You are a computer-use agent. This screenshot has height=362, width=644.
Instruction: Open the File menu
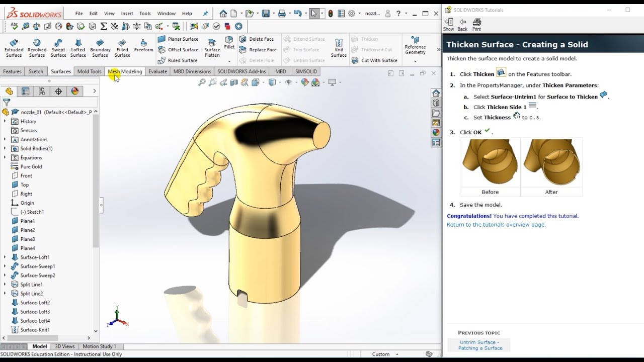pos(79,14)
